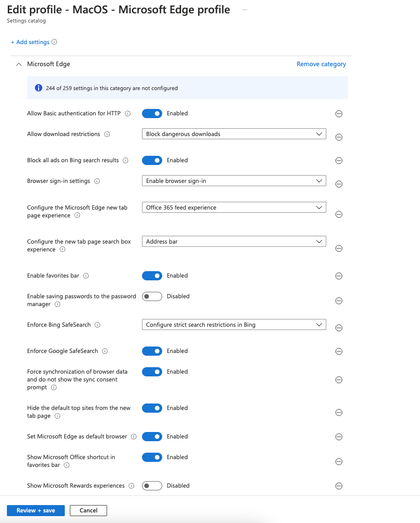Viewport: 420px width, 523px height.
Task: Show info for new tab page experience setting
Action: click(77, 215)
